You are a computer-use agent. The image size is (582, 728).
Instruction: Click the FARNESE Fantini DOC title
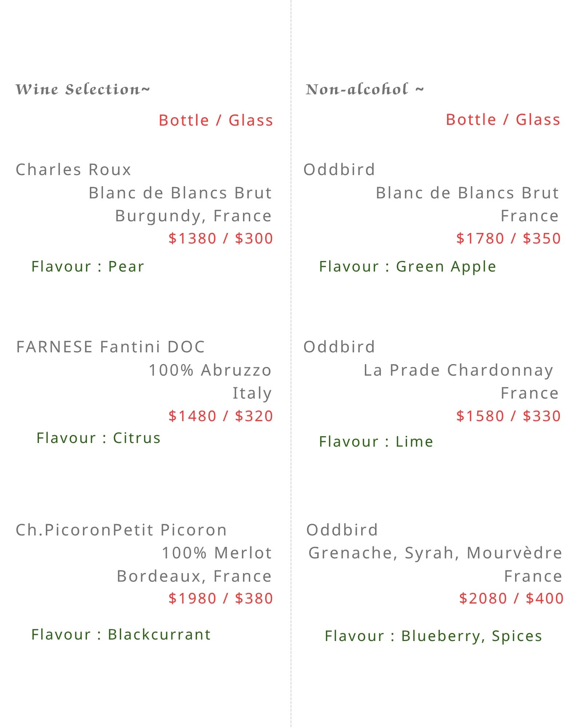(x=111, y=347)
